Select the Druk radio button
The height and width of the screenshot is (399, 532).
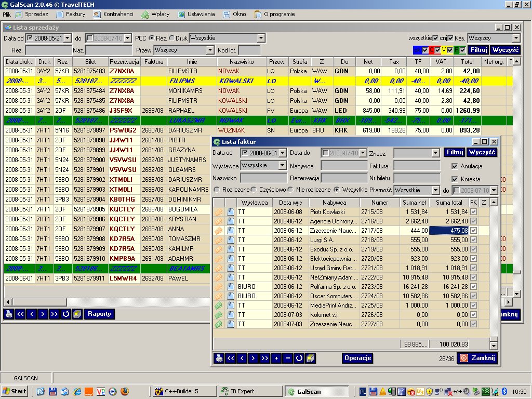click(x=171, y=38)
